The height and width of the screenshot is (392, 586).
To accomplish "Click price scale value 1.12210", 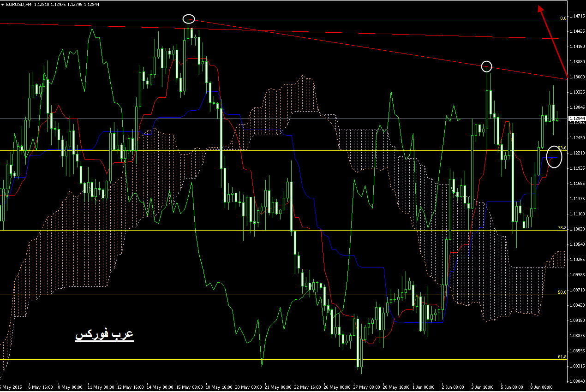I will tap(577, 153).
